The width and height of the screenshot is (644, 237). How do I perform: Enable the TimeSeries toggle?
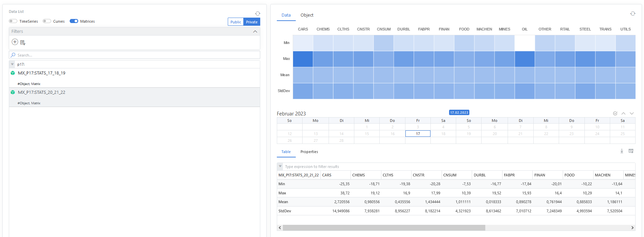pos(13,21)
